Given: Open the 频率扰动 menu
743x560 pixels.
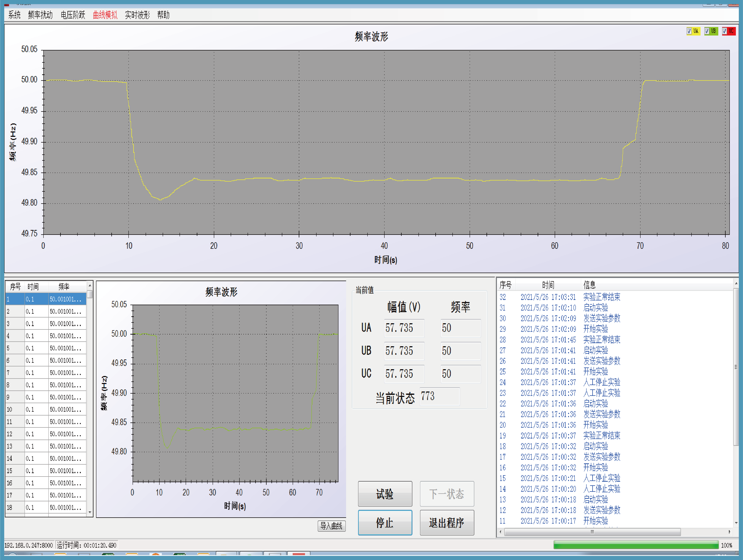Looking at the screenshot, I should click(40, 15).
